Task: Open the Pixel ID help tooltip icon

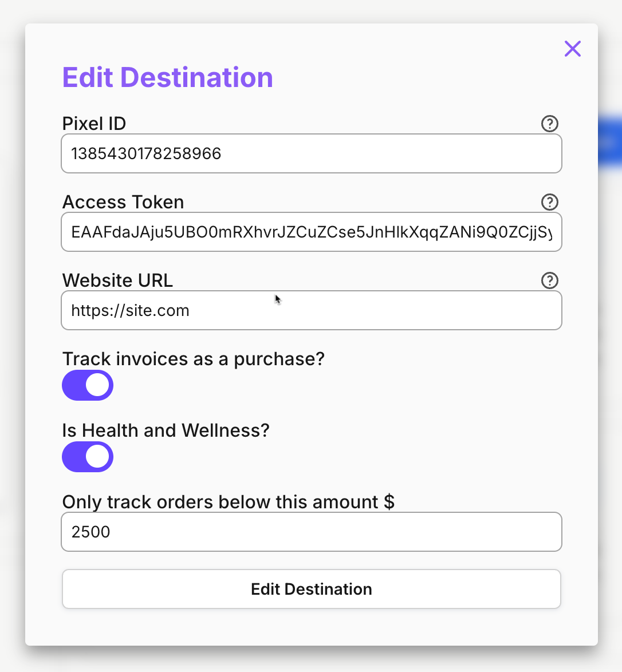Action: tap(549, 124)
